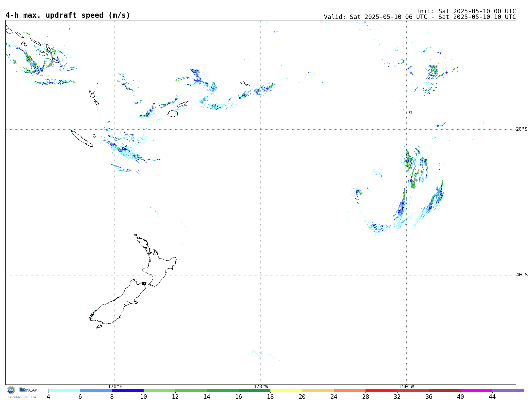The height and width of the screenshot is (400, 532).
Task: Click the 40°S latitude label
Action: 522,275
